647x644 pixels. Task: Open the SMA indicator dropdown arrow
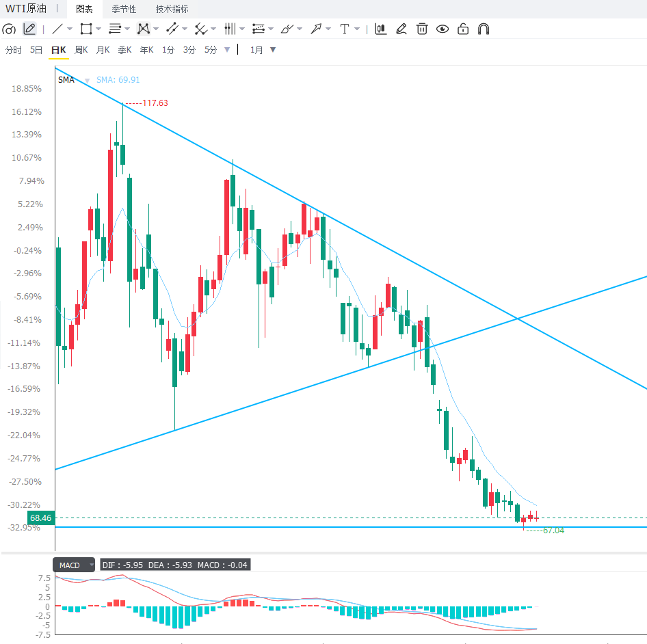tap(87, 81)
